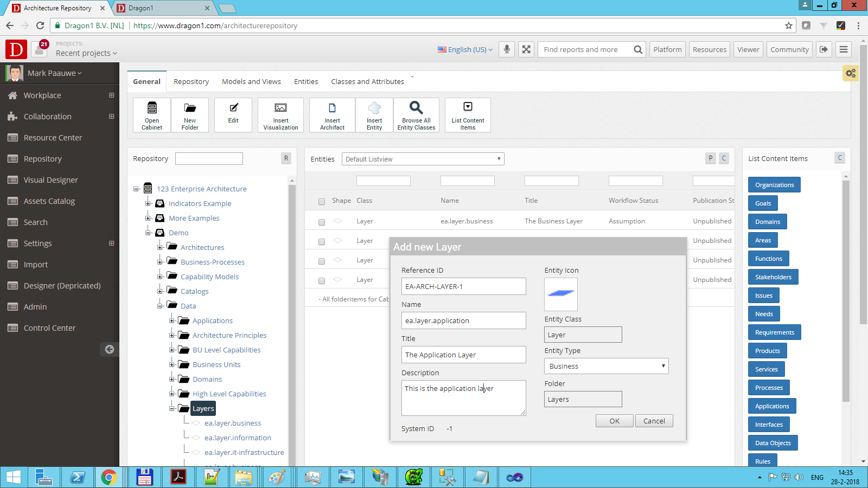Switch to the Classes and Attributes tab
Image resolution: width=868 pixels, height=488 pixels.
click(x=367, y=81)
